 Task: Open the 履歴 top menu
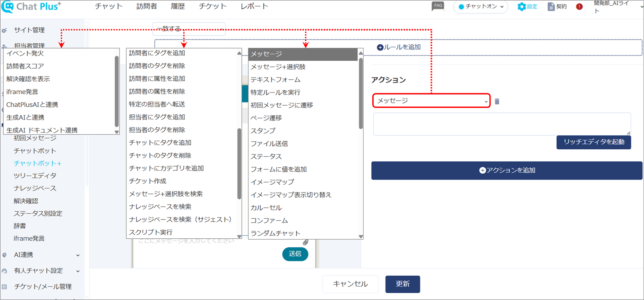[x=178, y=6]
